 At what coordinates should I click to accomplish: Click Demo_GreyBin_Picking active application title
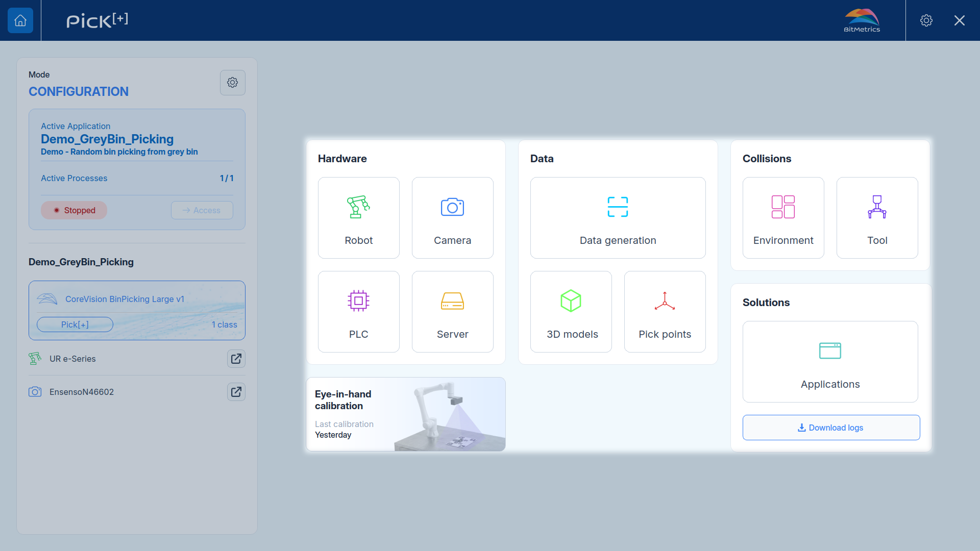pos(107,139)
